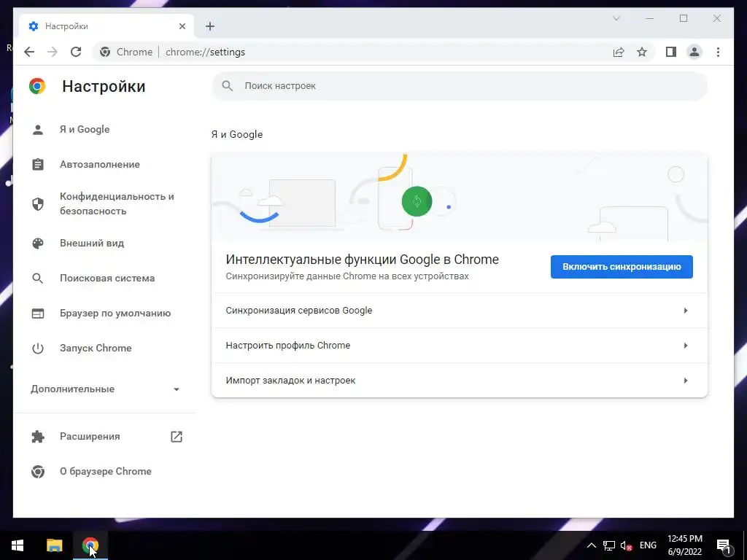
Task: Click puzzle piece icon for Расширения
Action: [x=38, y=437]
